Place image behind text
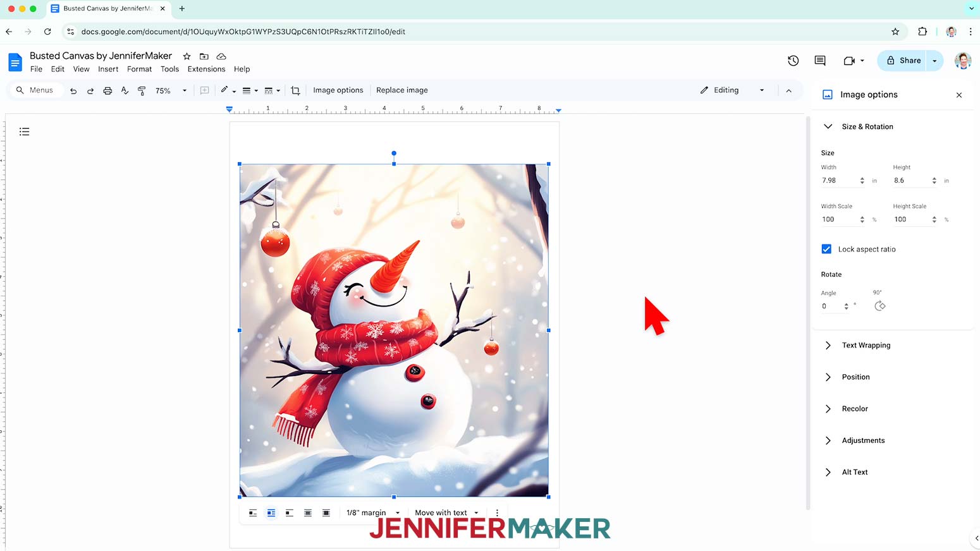The height and width of the screenshot is (551, 980). point(308,513)
